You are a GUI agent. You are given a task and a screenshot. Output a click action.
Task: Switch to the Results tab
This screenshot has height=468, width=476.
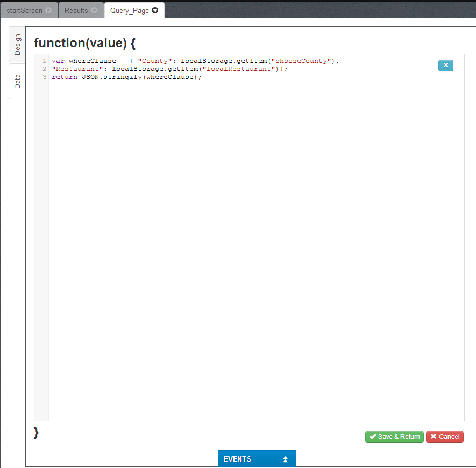pyautogui.click(x=76, y=10)
